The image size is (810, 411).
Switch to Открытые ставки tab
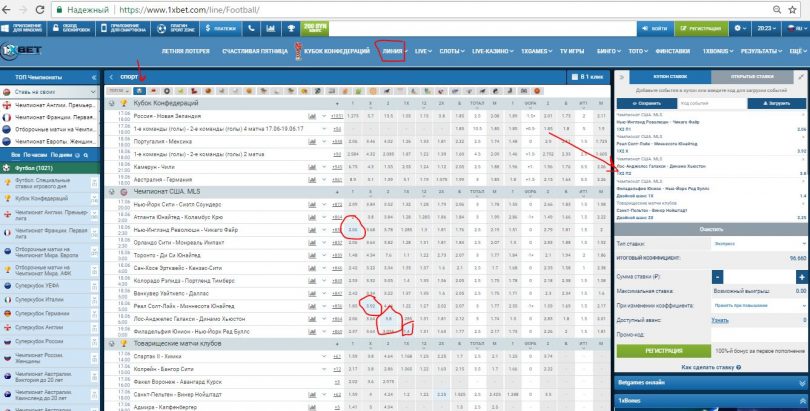(752, 76)
